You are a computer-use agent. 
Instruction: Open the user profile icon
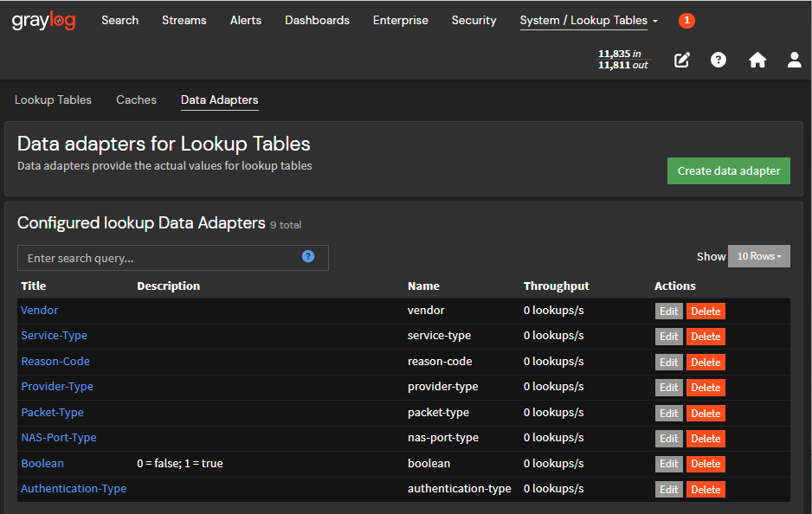[794, 60]
